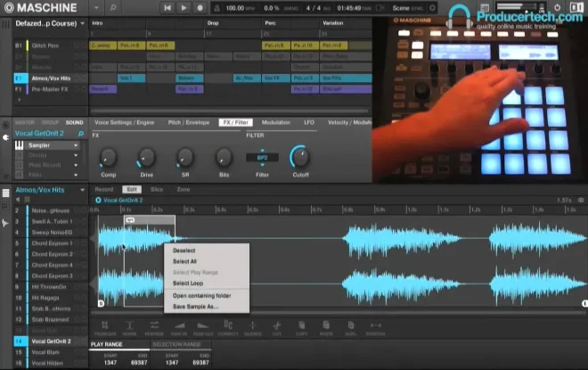Viewport: 588px width, 370px height.
Task: Click the list view icon left of Atmos/Vox Hits
Action: coord(5,193)
